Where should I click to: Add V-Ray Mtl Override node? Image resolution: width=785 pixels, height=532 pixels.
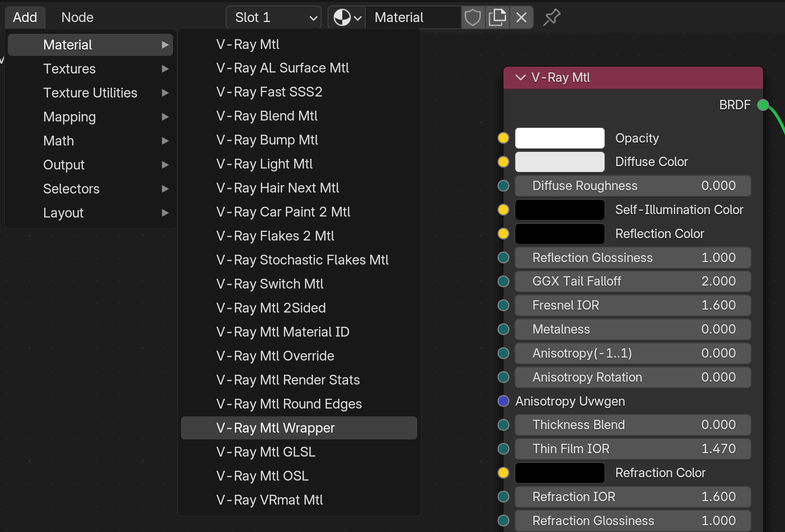click(x=299, y=356)
